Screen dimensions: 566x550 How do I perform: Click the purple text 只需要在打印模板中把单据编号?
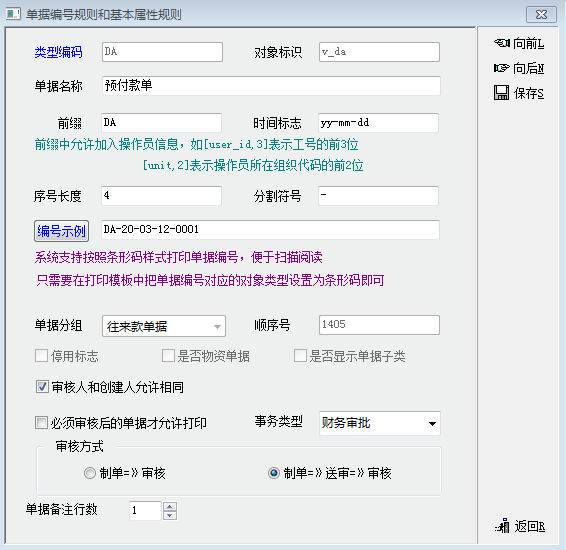(210, 280)
